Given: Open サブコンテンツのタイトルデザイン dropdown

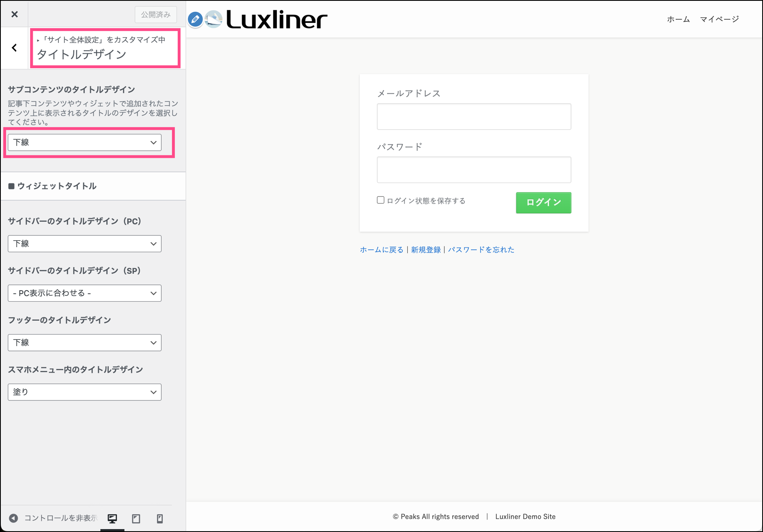Looking at the screenshot, I should point(85,143).
